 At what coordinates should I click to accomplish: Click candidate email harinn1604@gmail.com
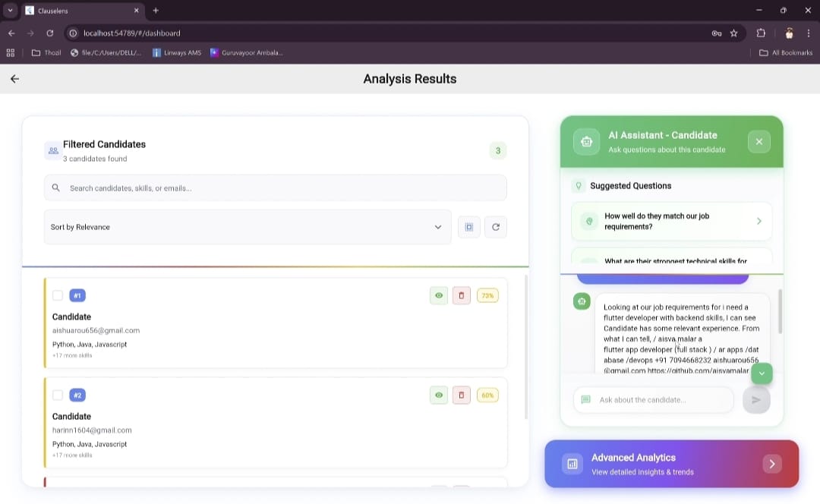point(92,430)
